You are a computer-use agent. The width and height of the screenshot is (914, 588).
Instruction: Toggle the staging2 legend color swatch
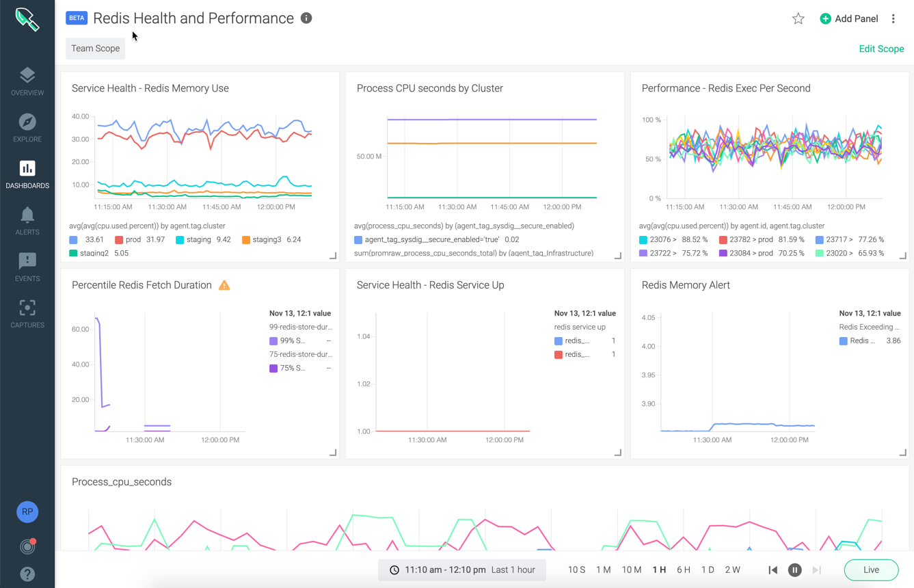pos(73,254)
